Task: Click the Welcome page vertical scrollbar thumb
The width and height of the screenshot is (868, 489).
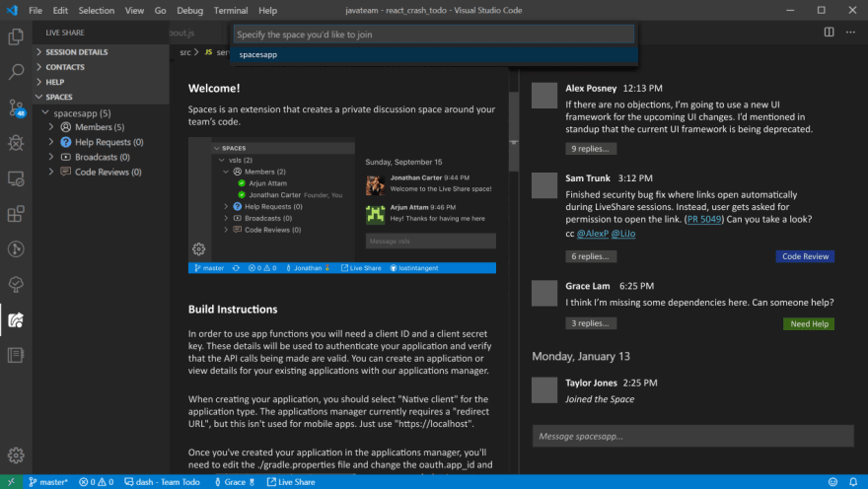Action: (514, 132)
